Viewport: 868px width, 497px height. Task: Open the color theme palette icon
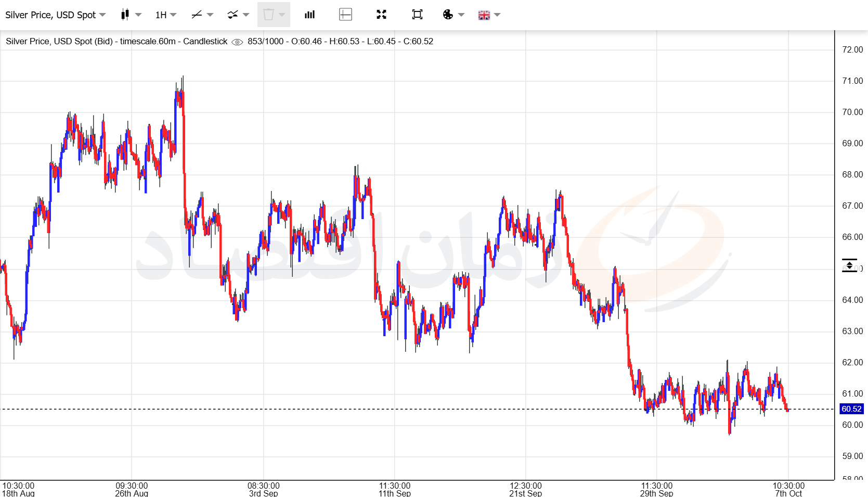pos(448,15)
